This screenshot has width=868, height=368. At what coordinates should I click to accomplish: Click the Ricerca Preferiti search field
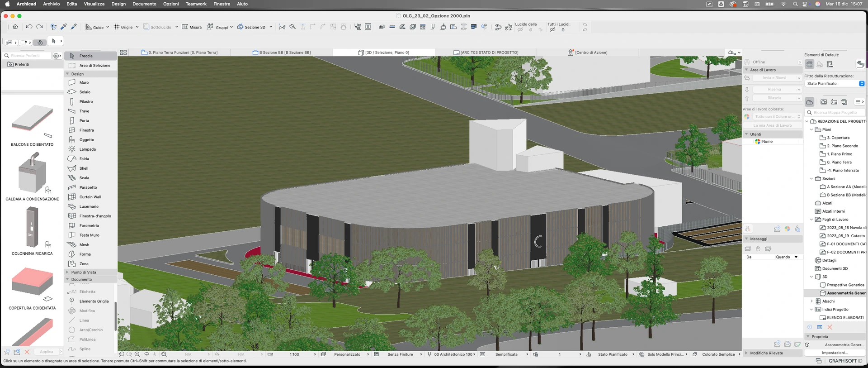coord(26,56)
